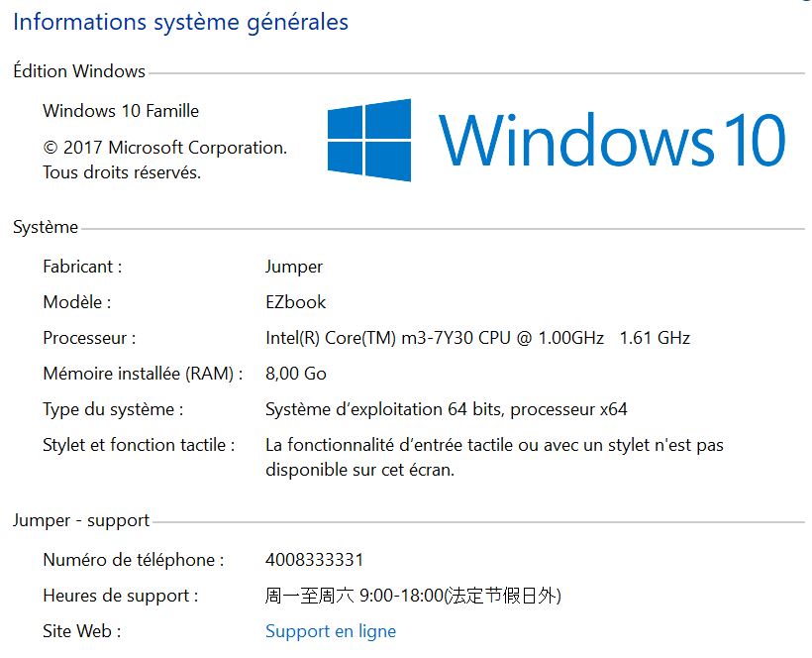Viewport: 812px width, 658px height.
Task: Click the Mémoire installée (RAM) label
Action: [x=143, y=374]
